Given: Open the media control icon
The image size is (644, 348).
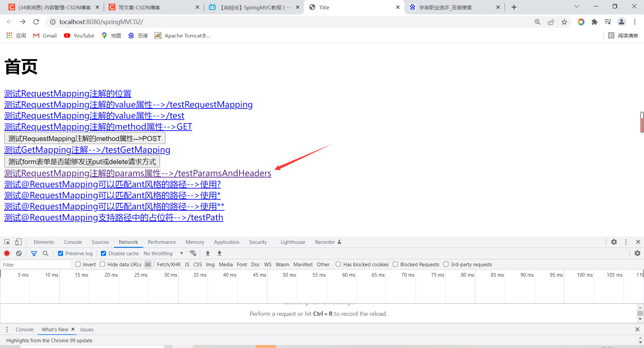Looking at the screenshot, I should click(x=608, y=22).
